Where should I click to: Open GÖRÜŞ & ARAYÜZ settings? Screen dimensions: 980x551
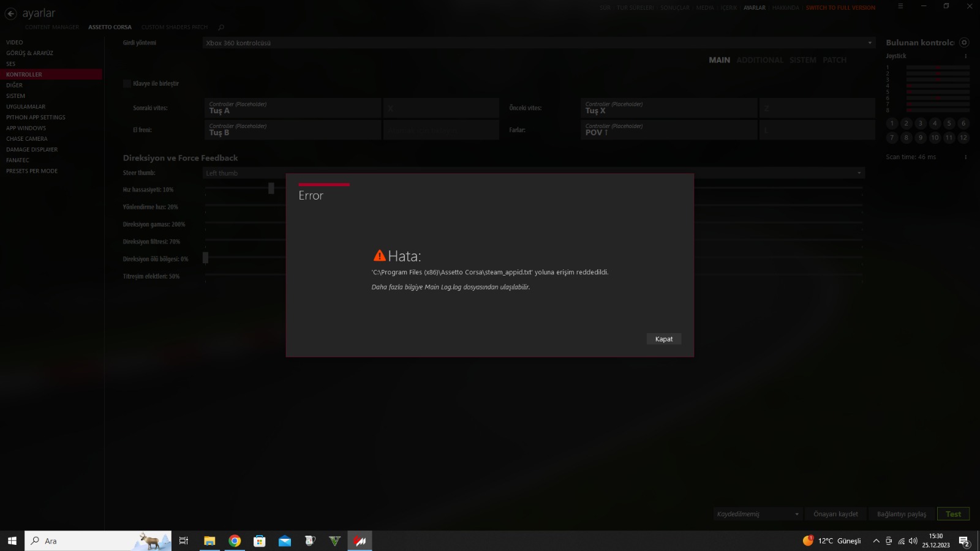click(x=51, y=53)
